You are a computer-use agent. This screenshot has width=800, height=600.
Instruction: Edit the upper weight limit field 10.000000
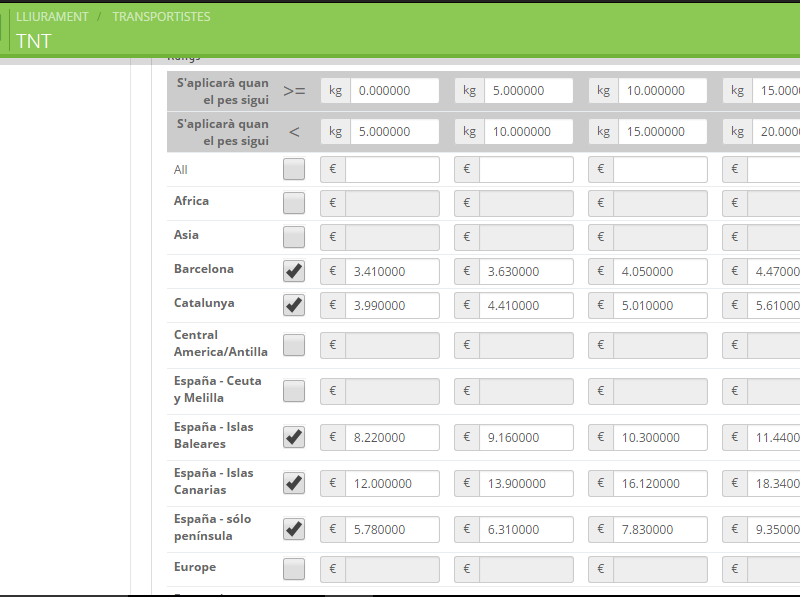pos(529,131)
